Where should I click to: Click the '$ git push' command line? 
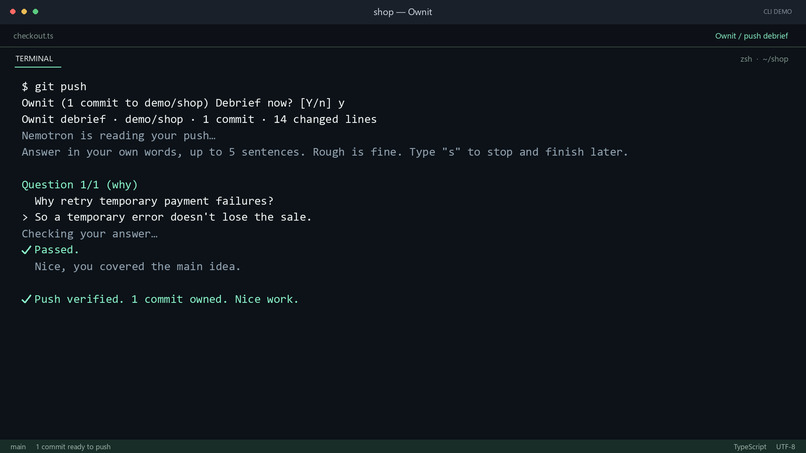coord(54,86)
